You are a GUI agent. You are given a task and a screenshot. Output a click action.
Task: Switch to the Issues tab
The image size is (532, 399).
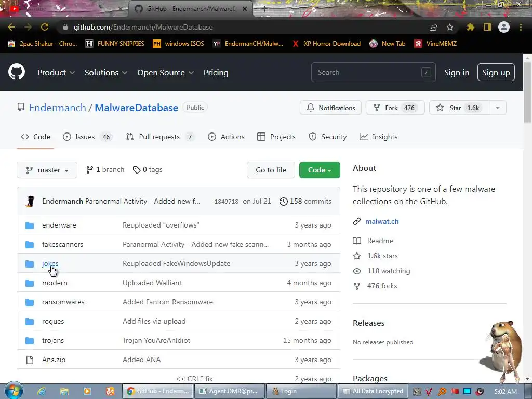(87, 137)
